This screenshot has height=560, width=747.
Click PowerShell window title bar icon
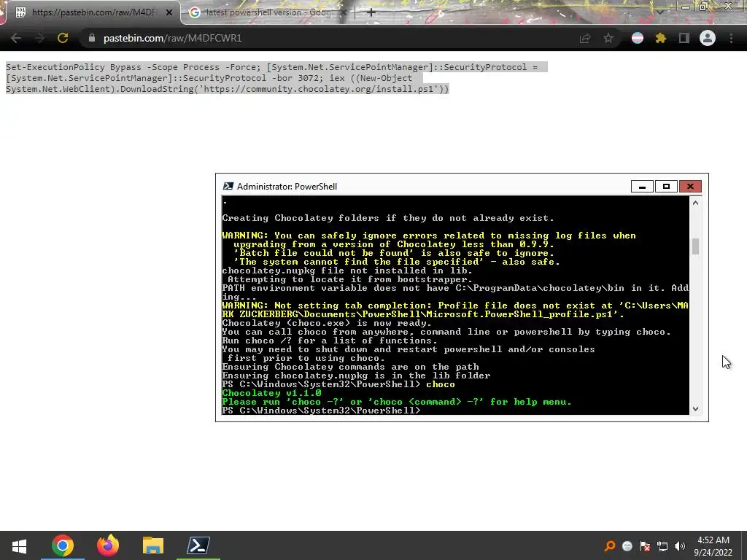(228, 186)
